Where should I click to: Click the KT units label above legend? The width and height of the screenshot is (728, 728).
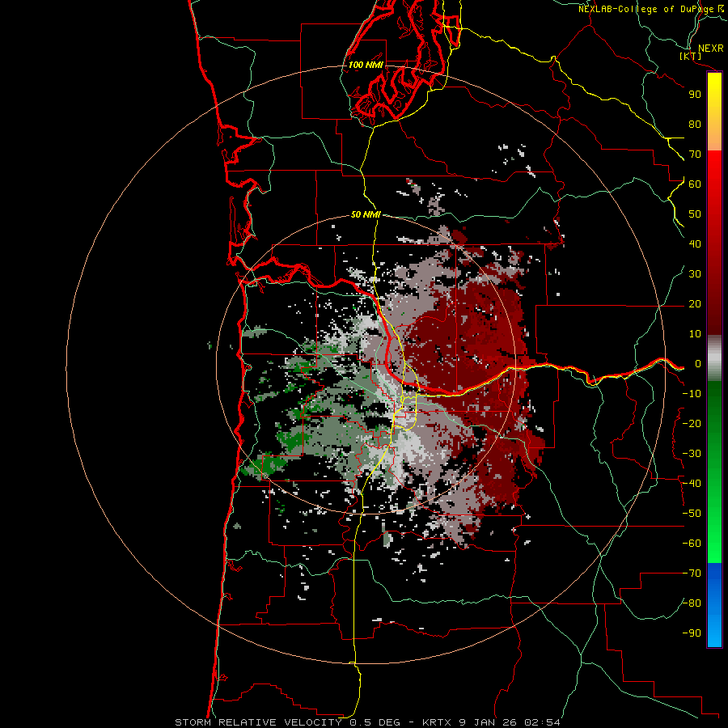[691, 56]
